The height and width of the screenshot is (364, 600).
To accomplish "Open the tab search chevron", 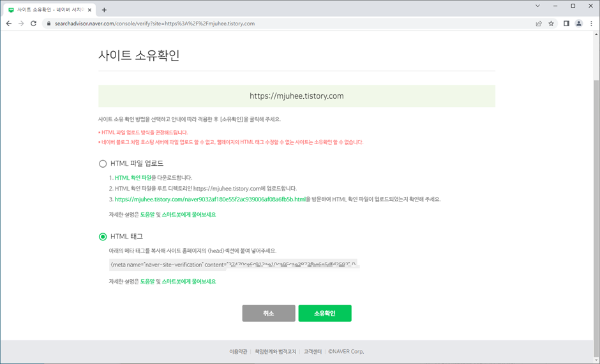I will [x=537, y=6].
